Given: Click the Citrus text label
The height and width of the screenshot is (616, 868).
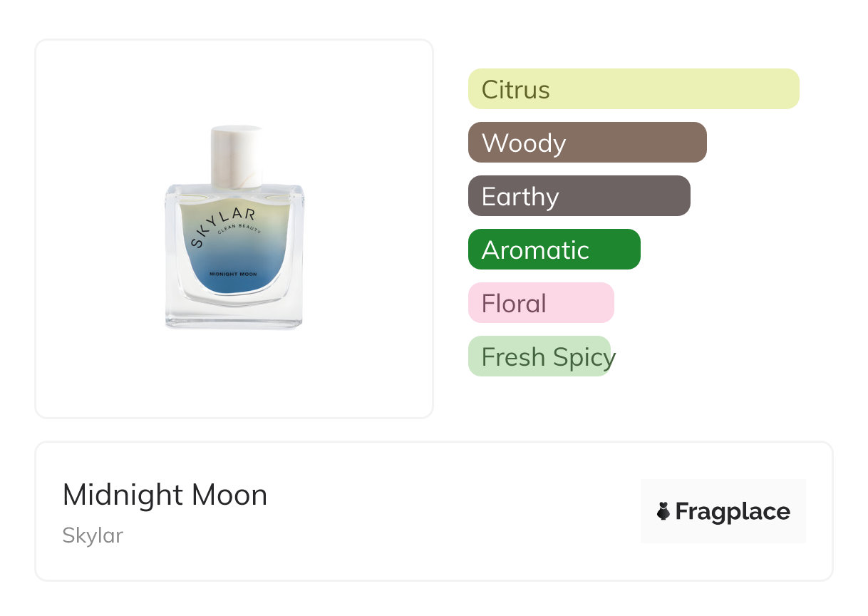Looking at the screenshot, I should coord(515,90).
